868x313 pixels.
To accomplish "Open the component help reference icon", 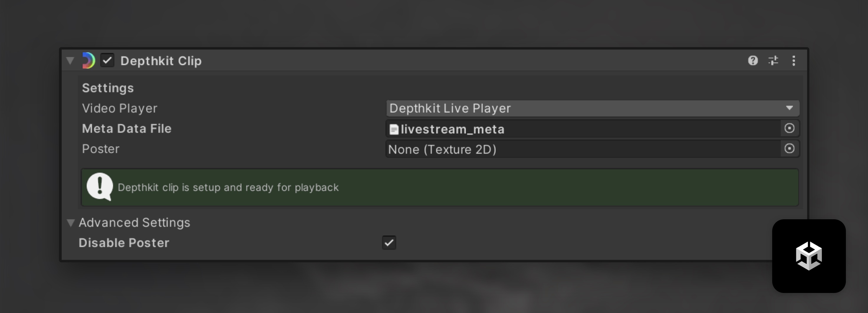I will [753, 61].
